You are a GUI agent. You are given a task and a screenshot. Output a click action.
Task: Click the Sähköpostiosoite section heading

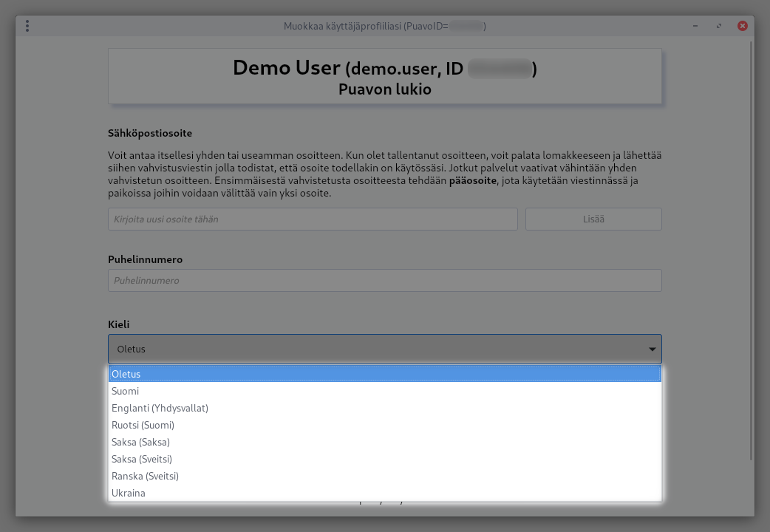[150, 134]
